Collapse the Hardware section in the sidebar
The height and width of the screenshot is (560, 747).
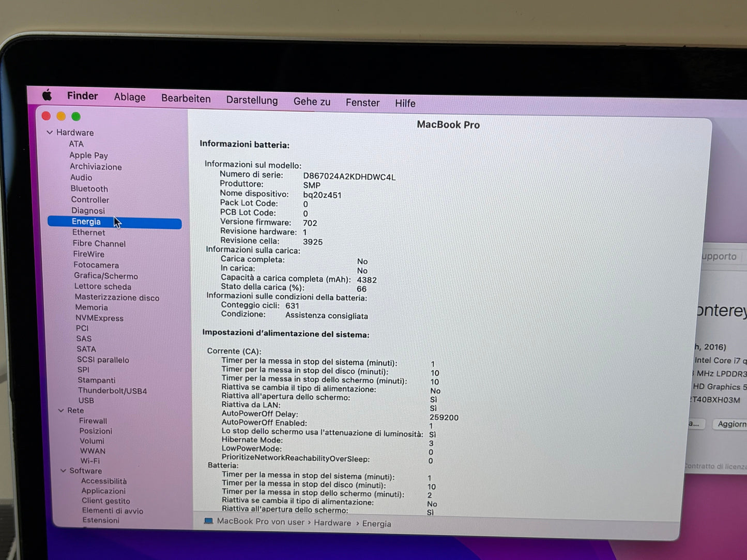coord(50,132)
